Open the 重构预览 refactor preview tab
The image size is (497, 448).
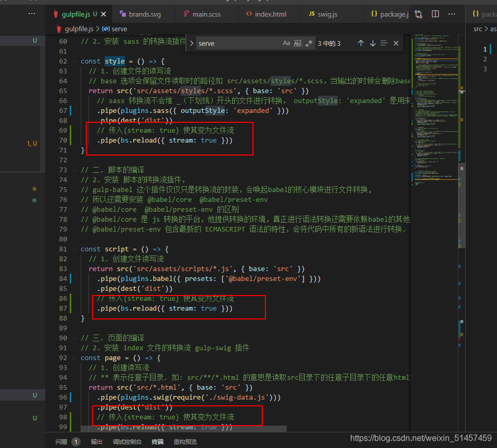click(185, 442)
